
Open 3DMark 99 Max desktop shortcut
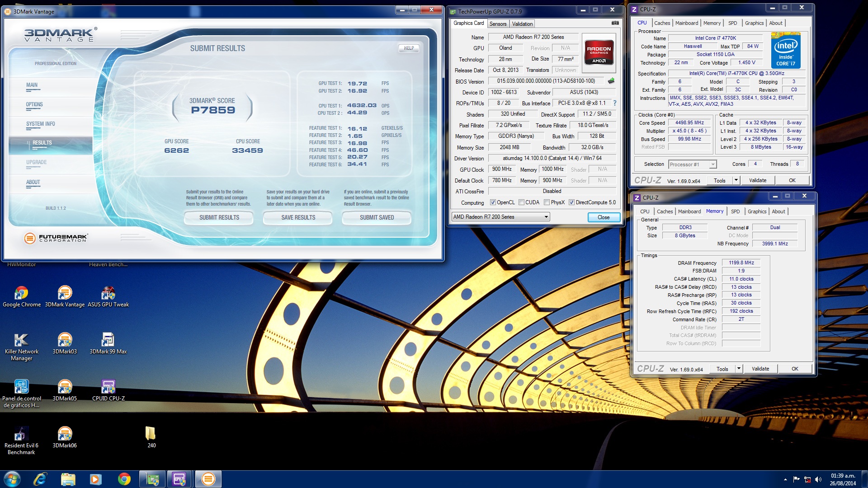(x=108, y=343)
